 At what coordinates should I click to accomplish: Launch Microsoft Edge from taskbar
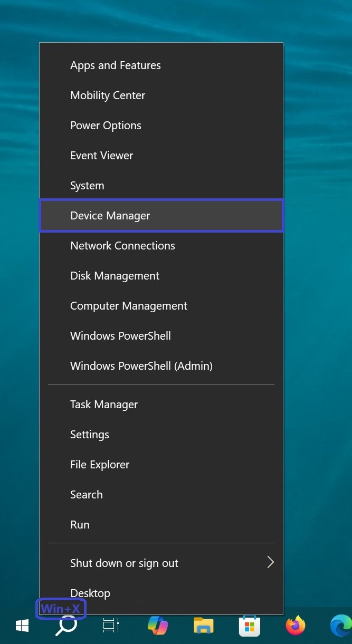click(x=341, y=626)
